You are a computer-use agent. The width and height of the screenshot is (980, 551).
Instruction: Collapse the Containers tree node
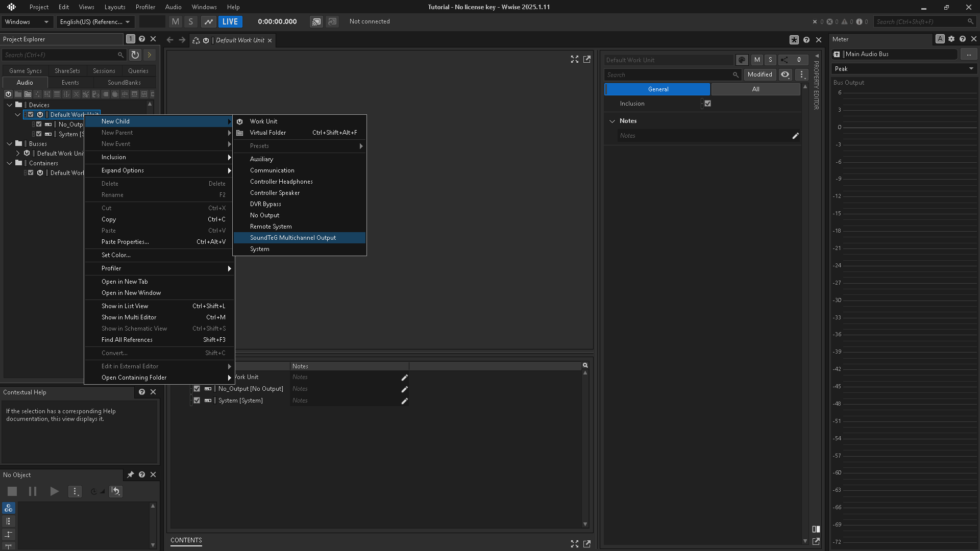10,163
